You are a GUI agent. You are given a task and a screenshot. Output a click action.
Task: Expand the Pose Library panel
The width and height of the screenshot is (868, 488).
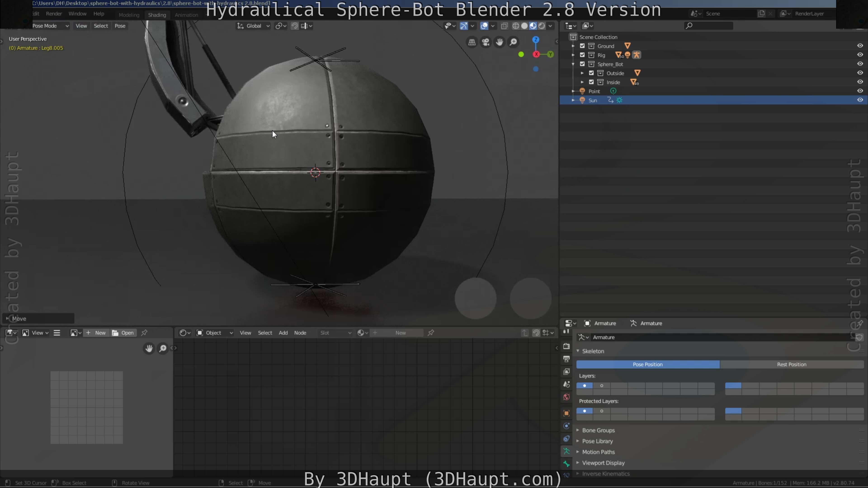597,441
